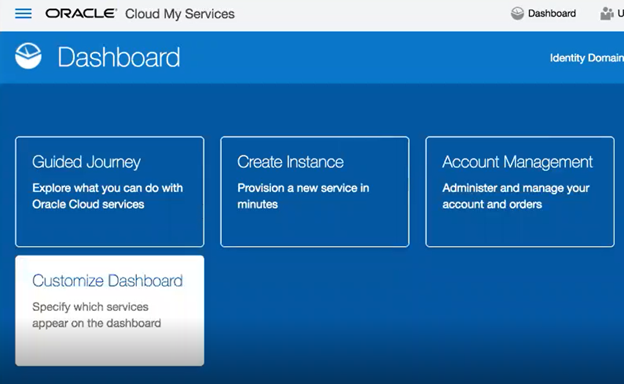624x384 pixels.
Task: Click the Identity Domain label
Action: 587,58
